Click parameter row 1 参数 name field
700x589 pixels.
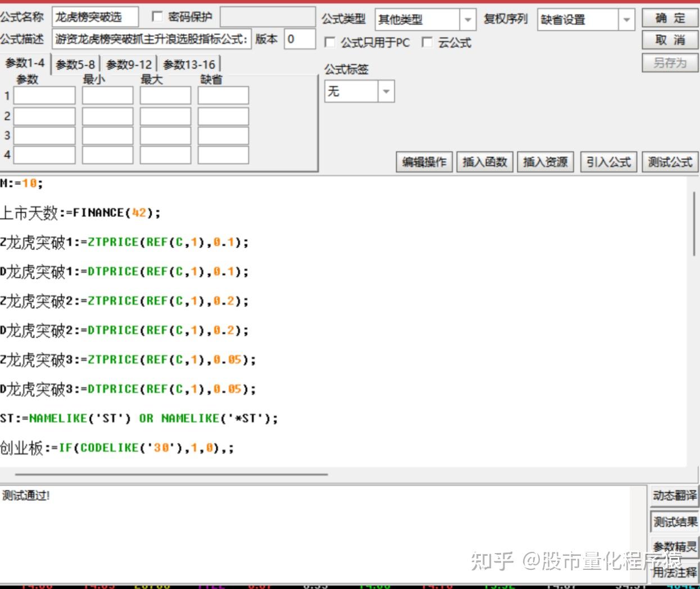coord(44,96)
